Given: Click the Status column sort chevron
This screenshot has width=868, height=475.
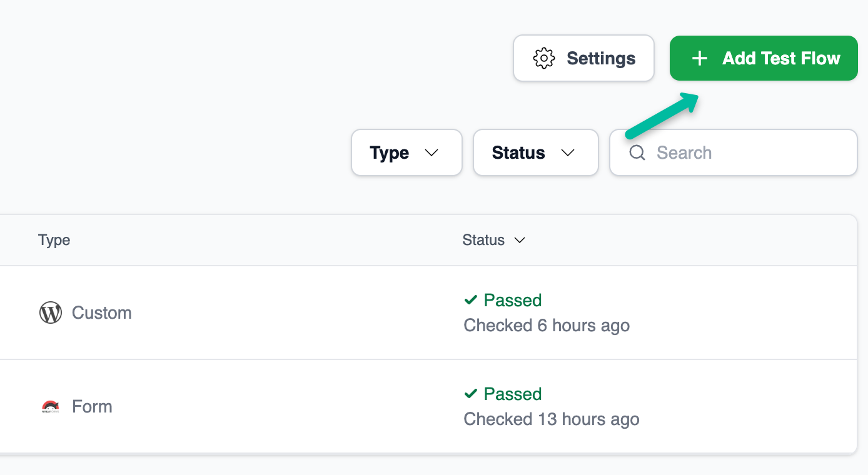Looking at the screenshot, I should (x=520, y=240).
